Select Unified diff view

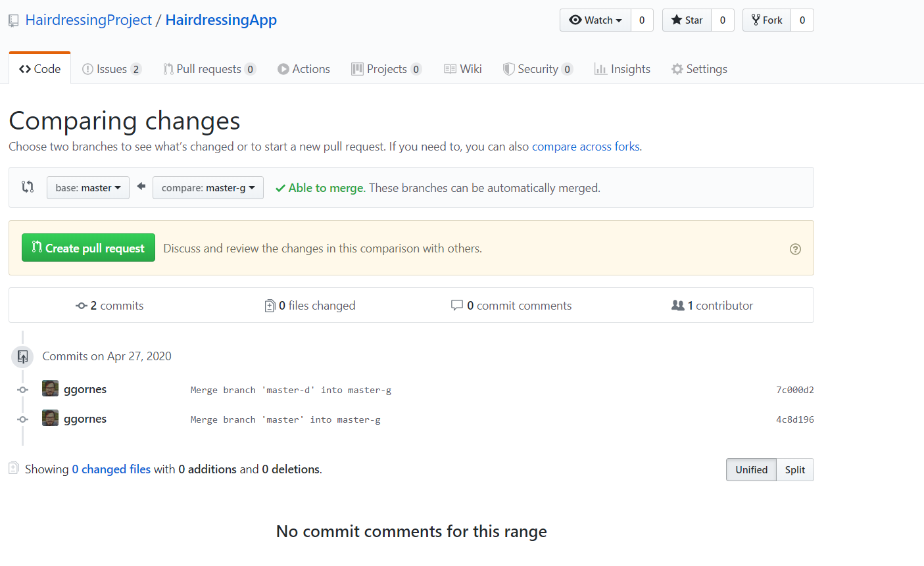point(751,470)
